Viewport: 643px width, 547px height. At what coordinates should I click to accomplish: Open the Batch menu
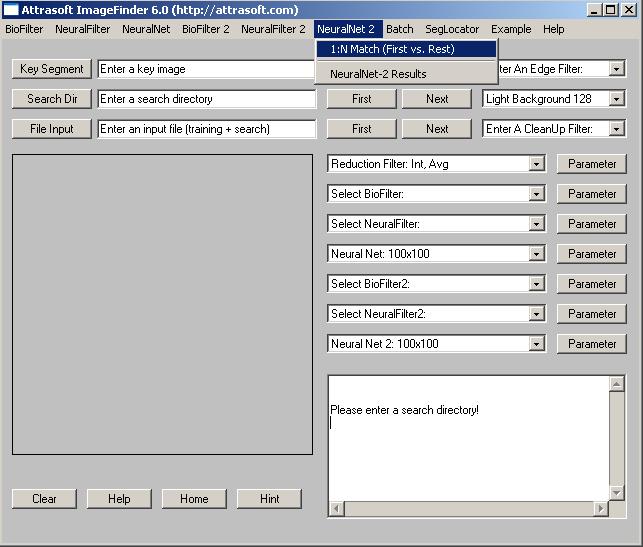click(399, 29)
